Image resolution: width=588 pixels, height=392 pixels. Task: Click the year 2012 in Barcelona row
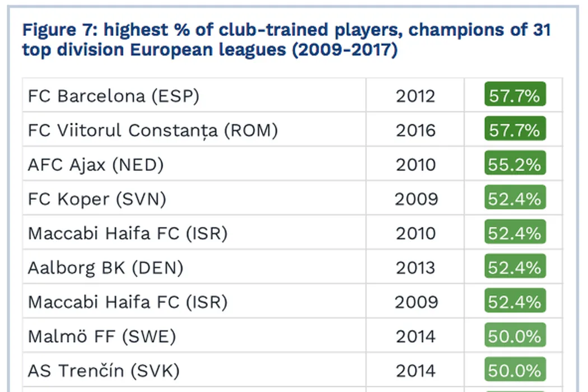tap(415, 96)
